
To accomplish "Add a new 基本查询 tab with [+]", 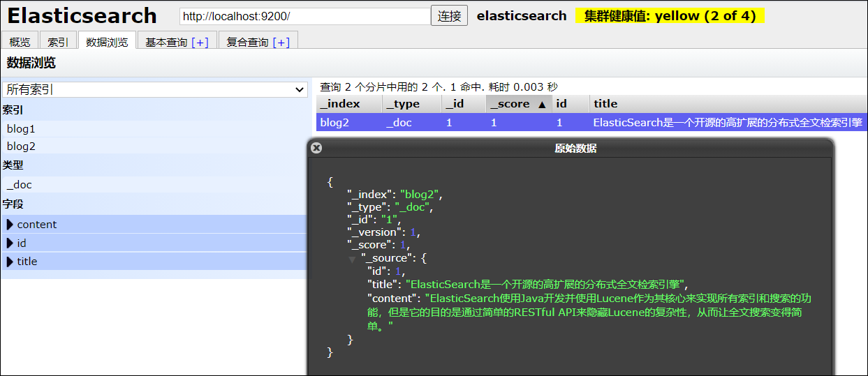I will (x=200, y=43).
